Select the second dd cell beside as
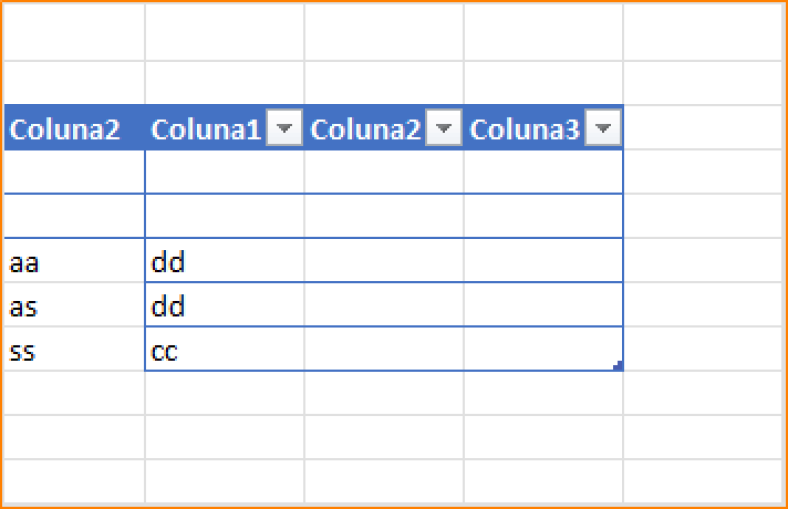Screen dimensions: 788x509 point(225,304)
